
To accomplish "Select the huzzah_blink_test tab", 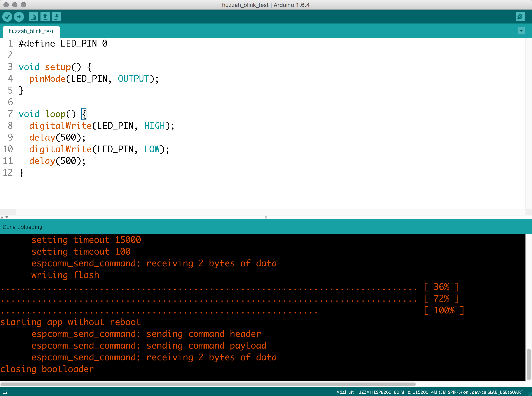I will click(x=31, y=31).
